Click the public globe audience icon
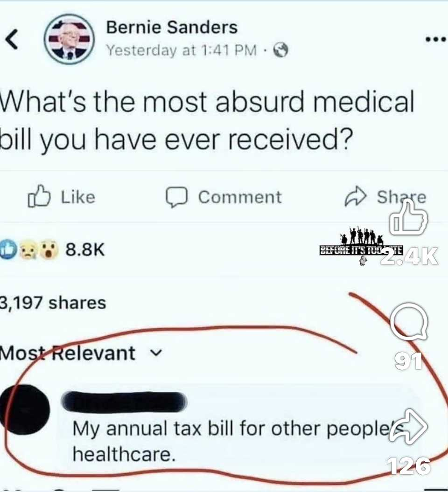The width and height of the screenshot is (448, 492). [280, 50]
